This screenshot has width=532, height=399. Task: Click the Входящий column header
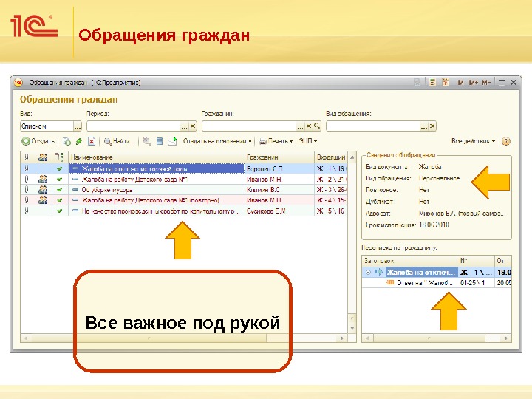[331, 157]
